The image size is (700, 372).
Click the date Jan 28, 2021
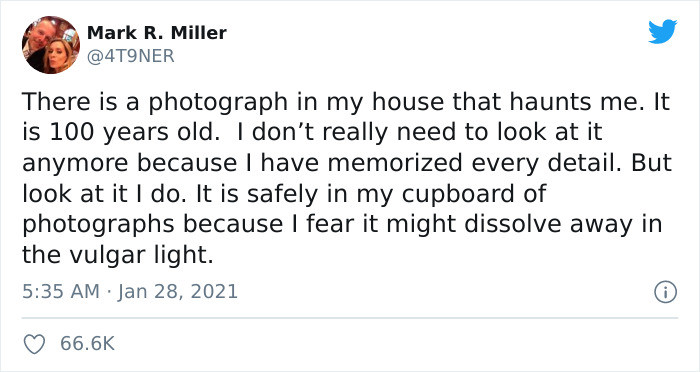click(178, 292)
